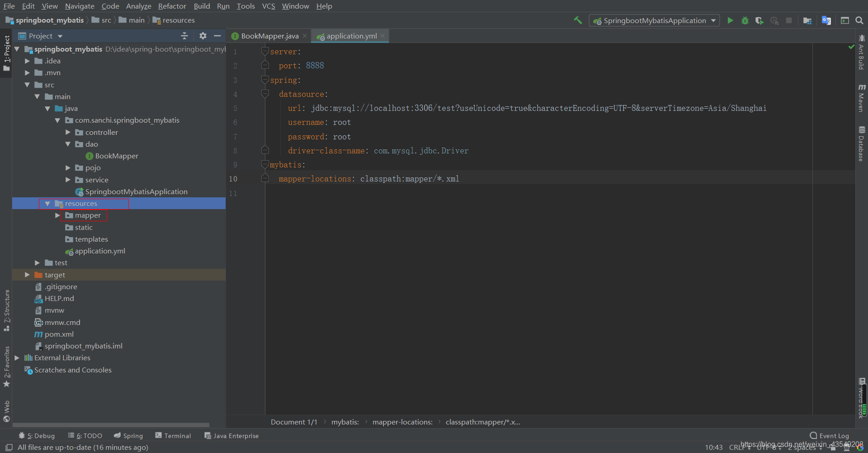Collapse the dao package

[x=68, y=144]
